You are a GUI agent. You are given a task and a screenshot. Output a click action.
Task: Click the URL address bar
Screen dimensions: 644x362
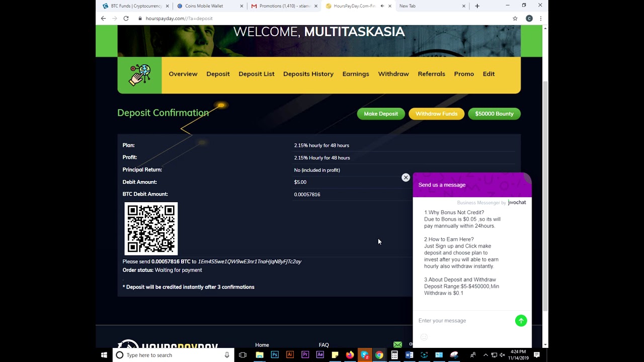pyautogui.click(x=322, y=18)
